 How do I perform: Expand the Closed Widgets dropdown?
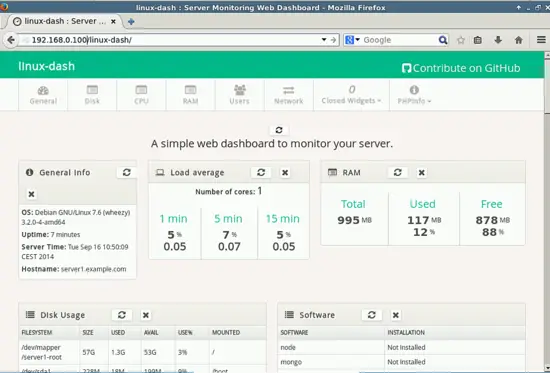[351, 95]
